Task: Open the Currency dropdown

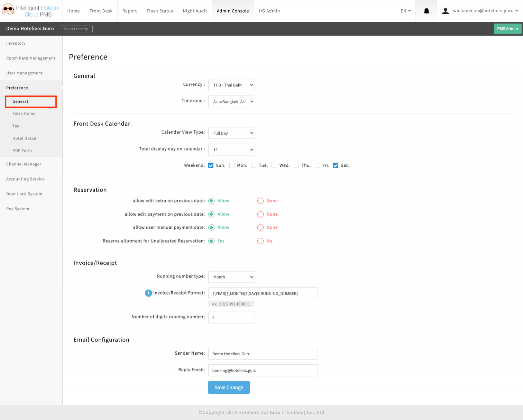Action: point(231,85)
